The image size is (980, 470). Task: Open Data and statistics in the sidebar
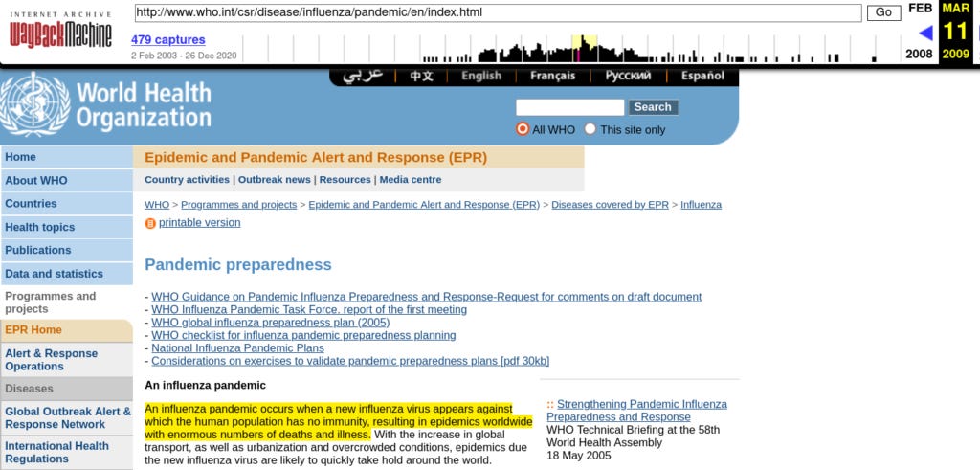pos(66,274)
